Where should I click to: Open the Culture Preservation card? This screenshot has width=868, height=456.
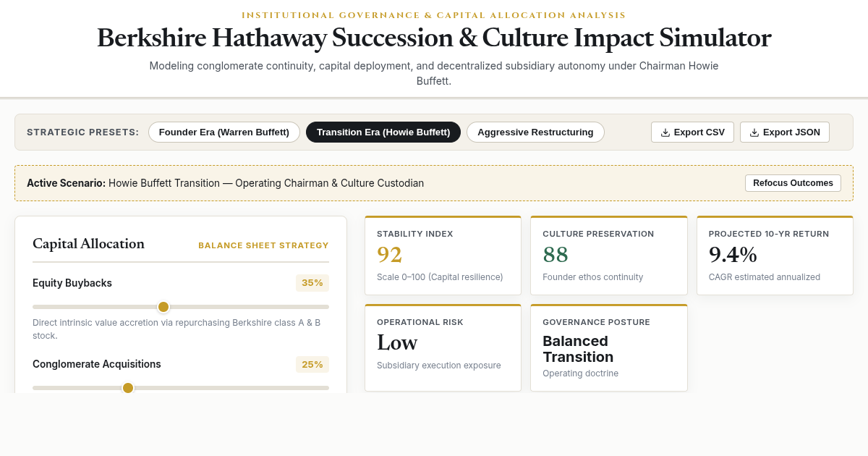click(609, 256)
